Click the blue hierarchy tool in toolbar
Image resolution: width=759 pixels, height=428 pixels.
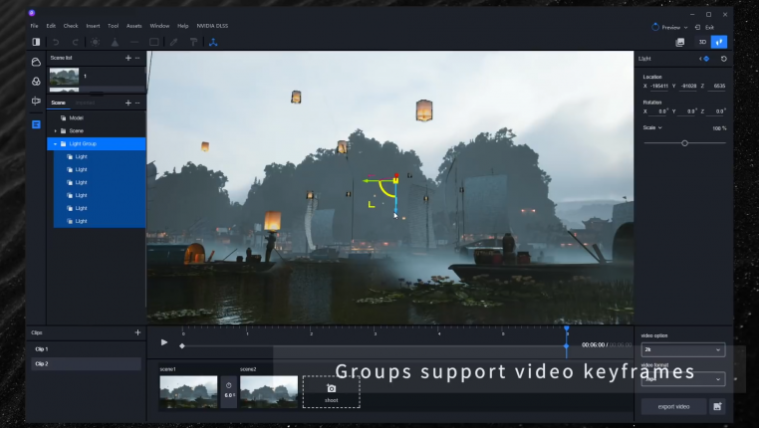click(213, 43)
